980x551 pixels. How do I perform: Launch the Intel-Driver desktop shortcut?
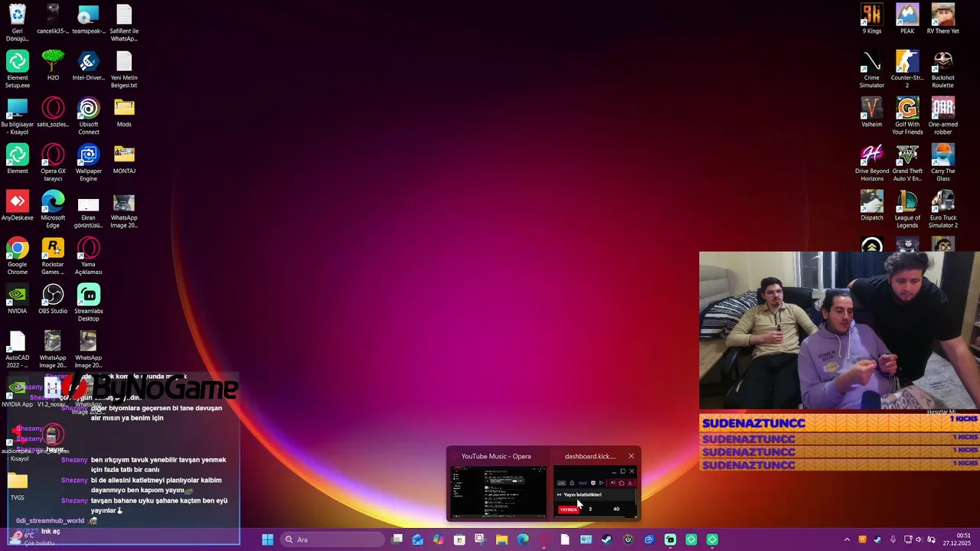coord(89,65)
